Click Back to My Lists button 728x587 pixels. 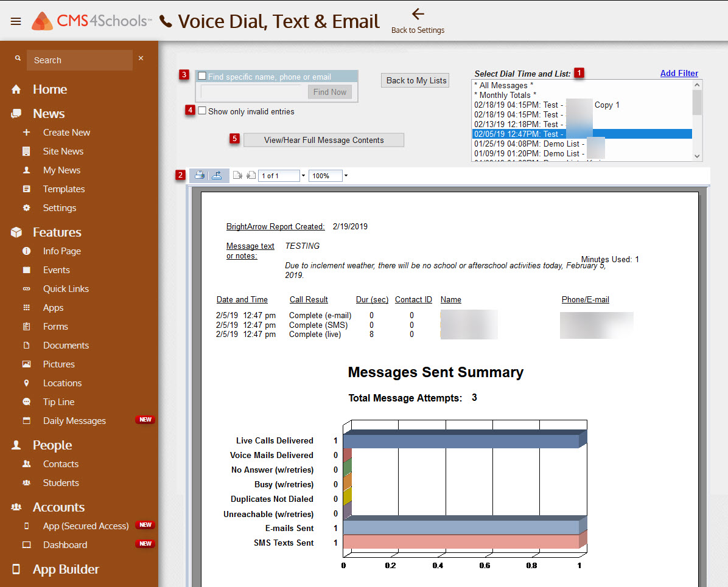coord(416,81)
